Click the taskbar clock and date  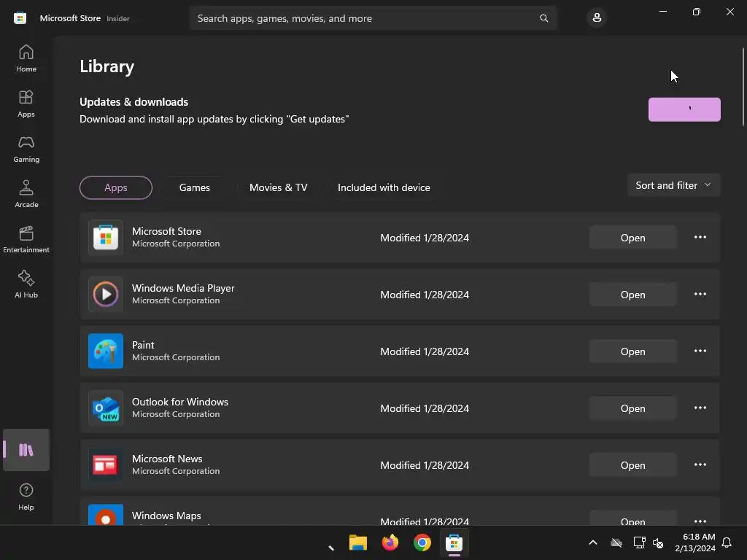coord(695,542)
